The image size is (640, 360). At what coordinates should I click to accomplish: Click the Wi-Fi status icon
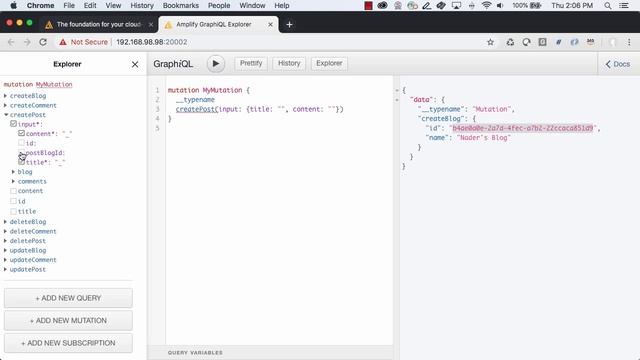click(486, 5)
